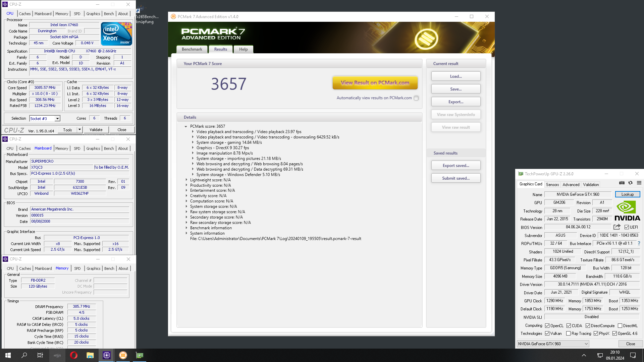Open the GPU-Z hamburger menu

tap(639, 183)
